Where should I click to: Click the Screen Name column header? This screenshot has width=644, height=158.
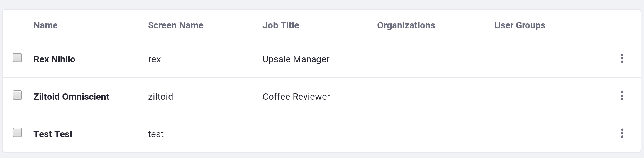pyautogui.click(x=176, y=25)
